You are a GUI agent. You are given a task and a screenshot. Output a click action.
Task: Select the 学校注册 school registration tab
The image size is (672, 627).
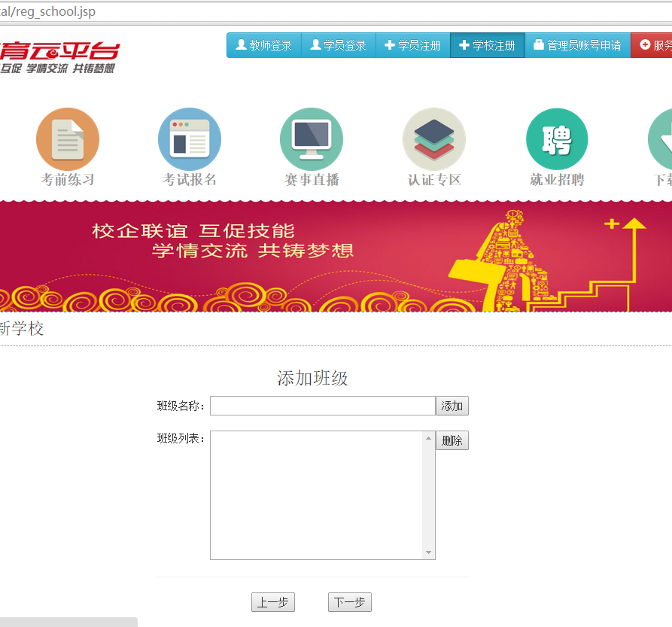[x=487, y=45]
